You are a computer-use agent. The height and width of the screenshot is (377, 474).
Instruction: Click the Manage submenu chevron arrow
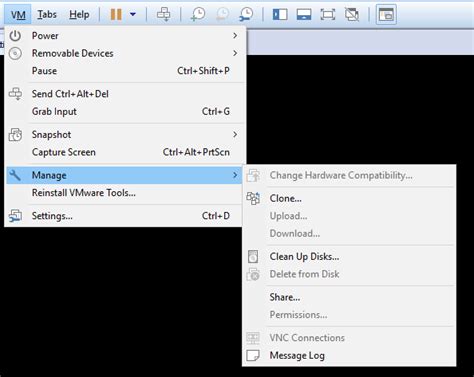(x=235, y=175)
